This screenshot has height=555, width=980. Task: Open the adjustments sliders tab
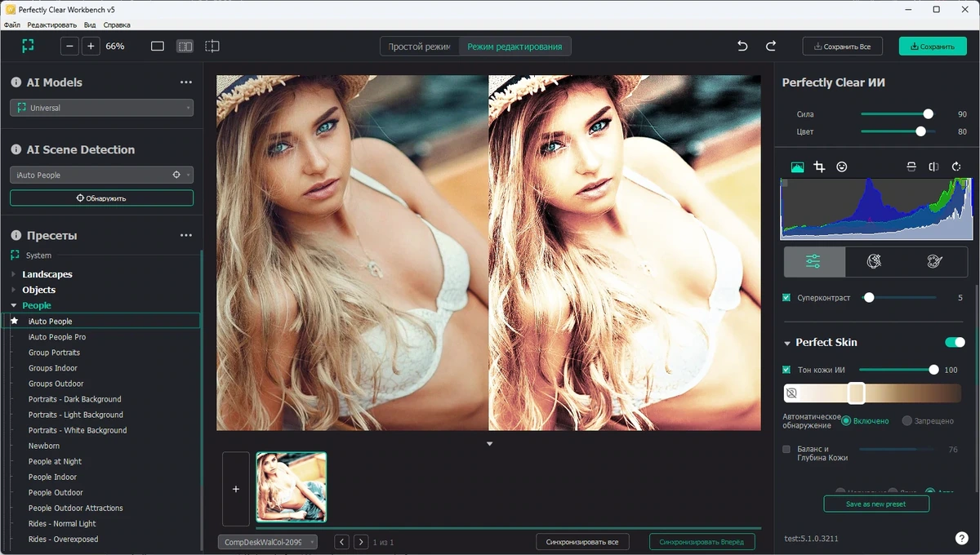pyautogui.click(x=813, y=261)
